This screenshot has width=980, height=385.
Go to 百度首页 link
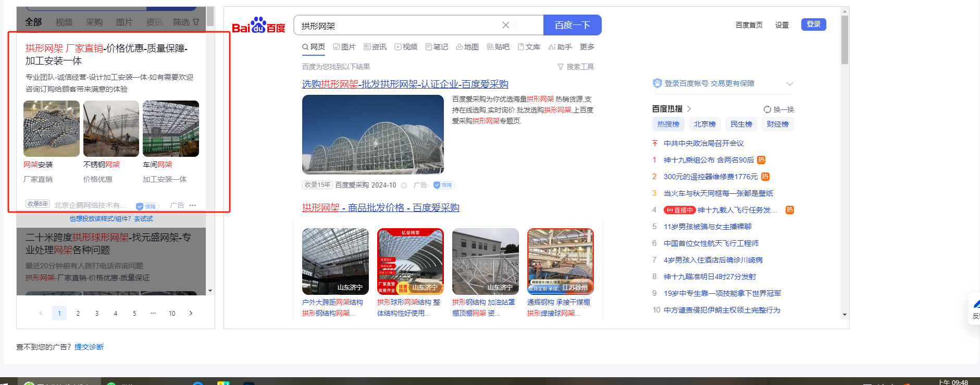point(749,25)
